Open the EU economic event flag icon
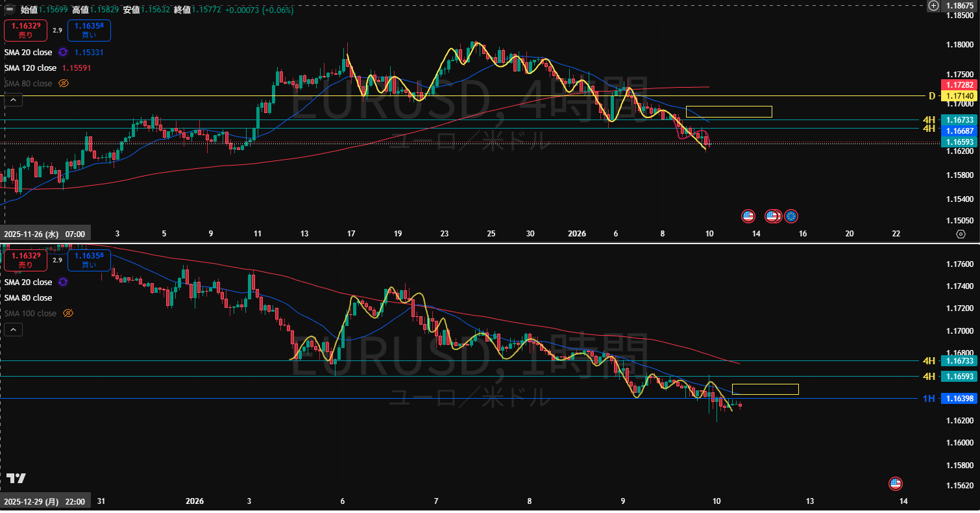This screenshot has width=980, height=513. (x=791, y=216)
